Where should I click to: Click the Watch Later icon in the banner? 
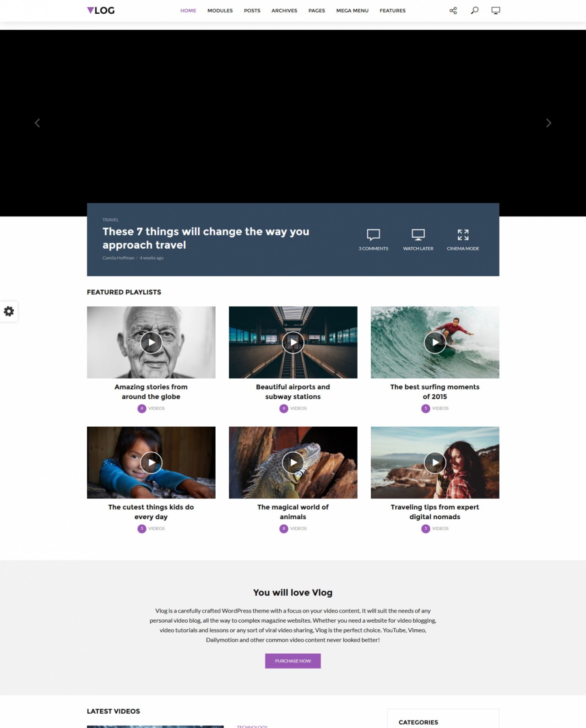(418, 235)
